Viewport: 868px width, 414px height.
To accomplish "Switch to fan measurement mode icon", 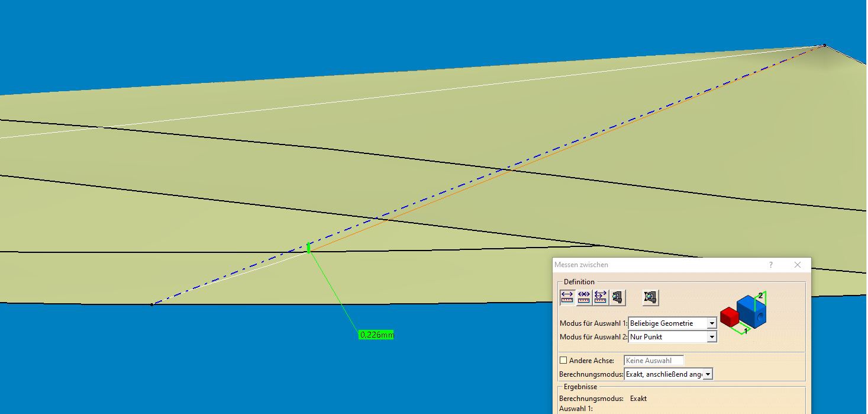I will (x=601, y=297).
